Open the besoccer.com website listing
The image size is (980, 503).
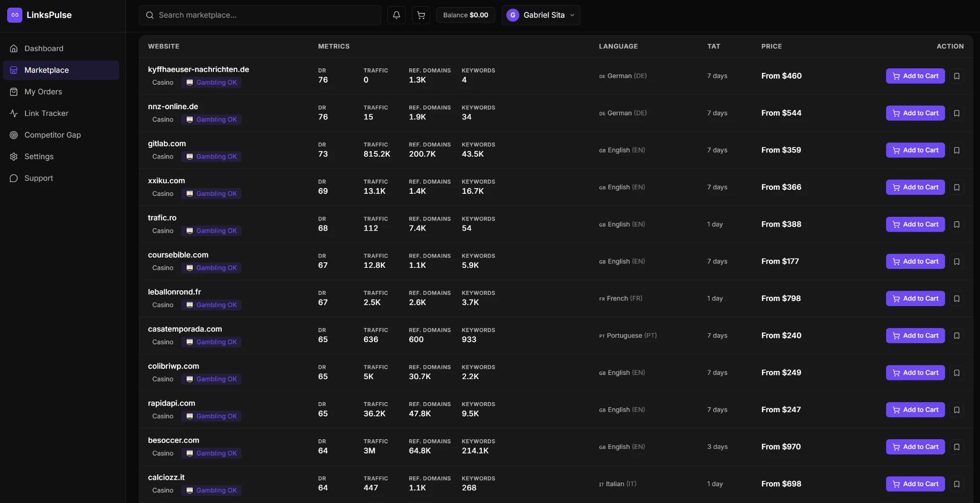[174, 440]
